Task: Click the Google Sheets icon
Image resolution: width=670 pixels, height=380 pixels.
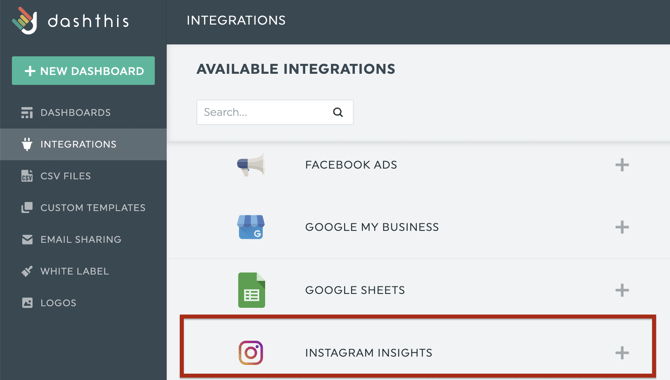Action: [251, 290]
